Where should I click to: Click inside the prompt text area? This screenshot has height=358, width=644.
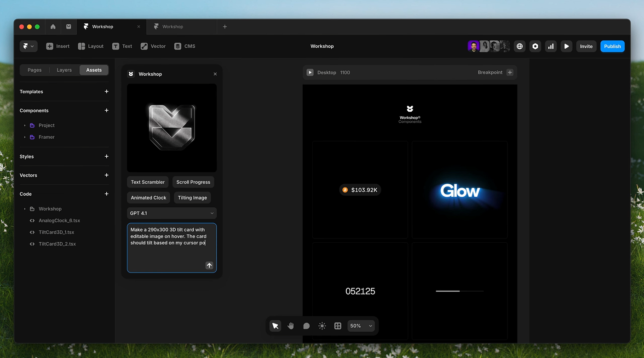172,248
